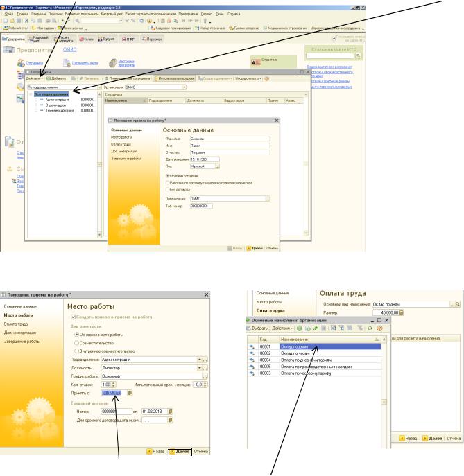Open the Справка menu

click(234, 14)
